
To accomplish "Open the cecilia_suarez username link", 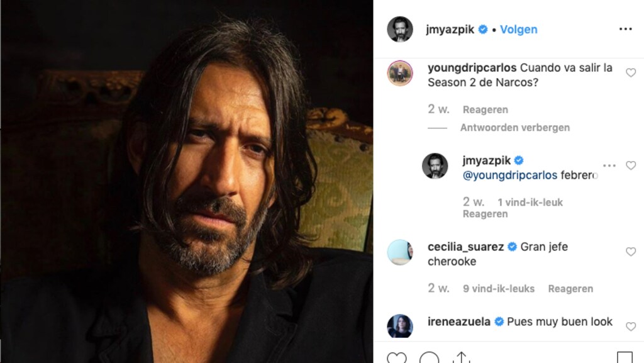I will click(x=466, y=247).
